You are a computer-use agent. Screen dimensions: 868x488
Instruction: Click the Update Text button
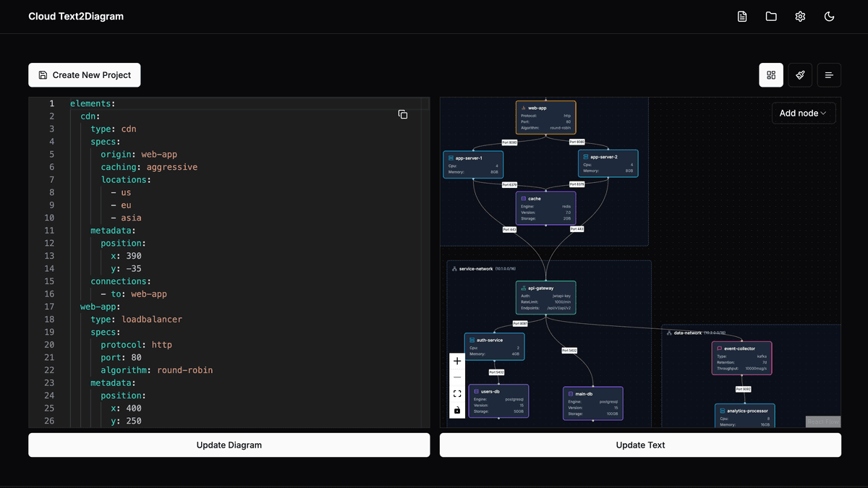pos(640,445)
